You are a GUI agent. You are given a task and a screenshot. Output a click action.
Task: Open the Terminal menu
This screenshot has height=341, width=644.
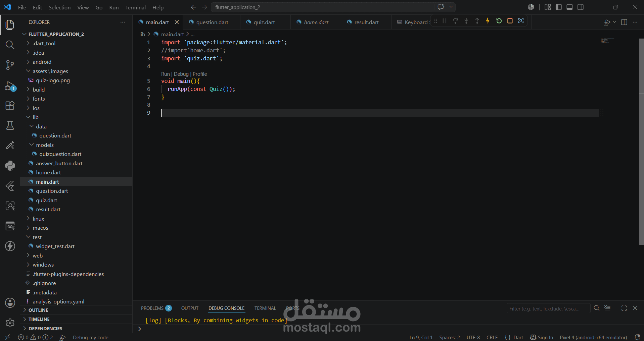click(135, 7)
